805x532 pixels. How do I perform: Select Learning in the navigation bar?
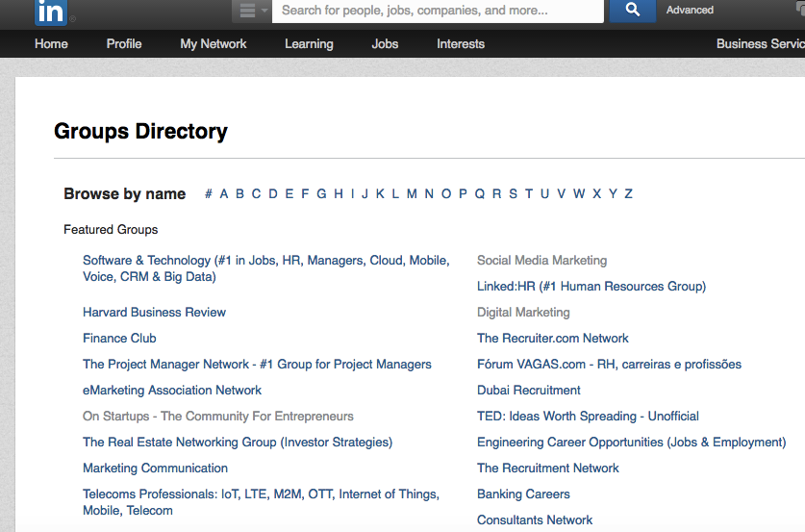[x=309, y=44]
